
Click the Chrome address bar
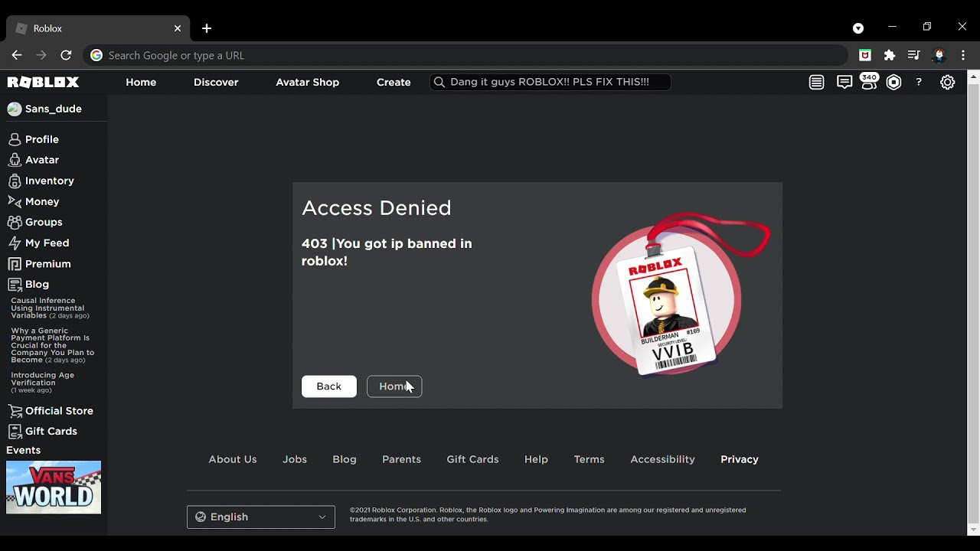point(466,55)
